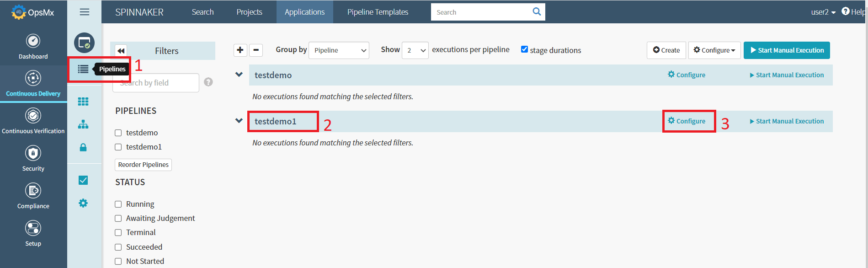
Task: Open the Compliance module
Action: pos(33,196)
